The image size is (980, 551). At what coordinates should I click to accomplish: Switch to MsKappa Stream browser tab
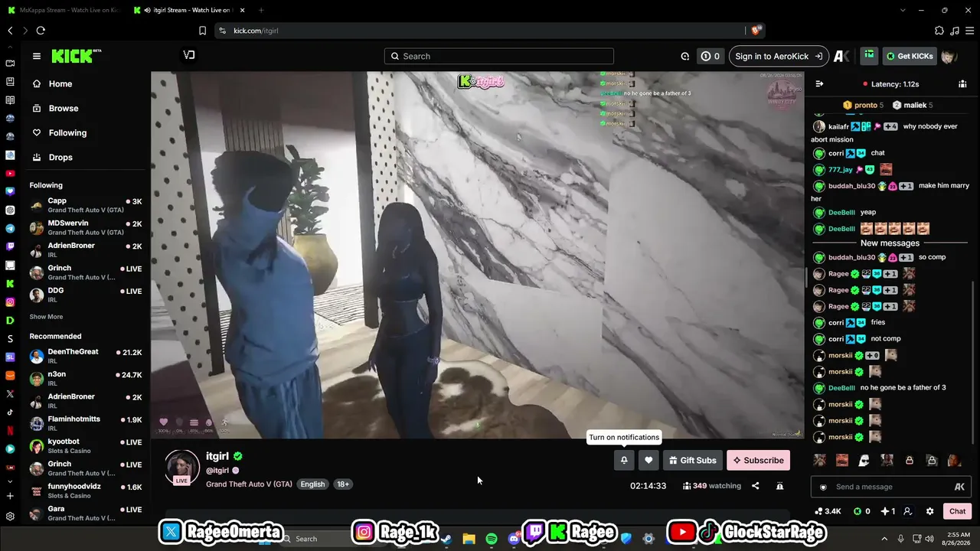(x=63, y=10)
